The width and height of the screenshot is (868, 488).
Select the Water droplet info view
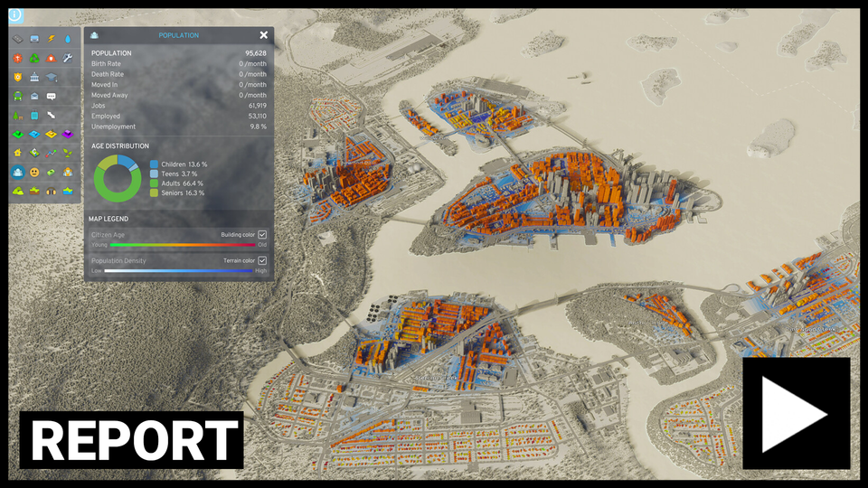68,39
